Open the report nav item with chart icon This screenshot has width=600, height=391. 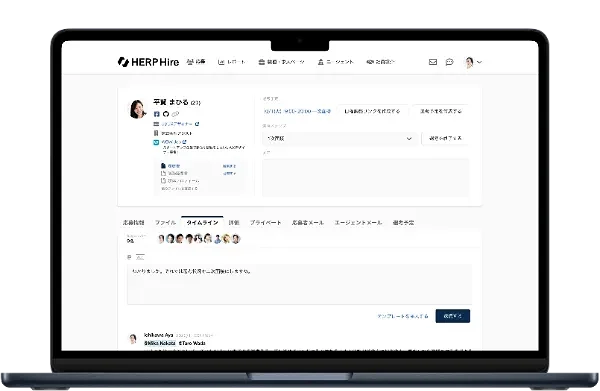pyautogui.click(x=232, y=62)
